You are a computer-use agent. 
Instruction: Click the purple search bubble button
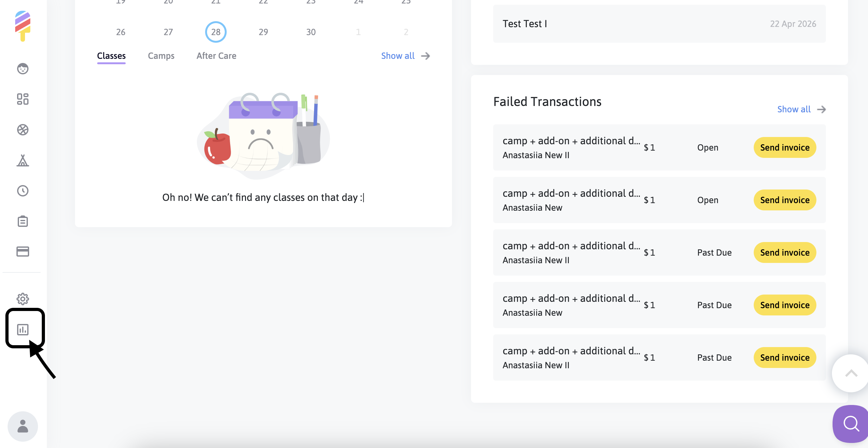tap(851, 423)
